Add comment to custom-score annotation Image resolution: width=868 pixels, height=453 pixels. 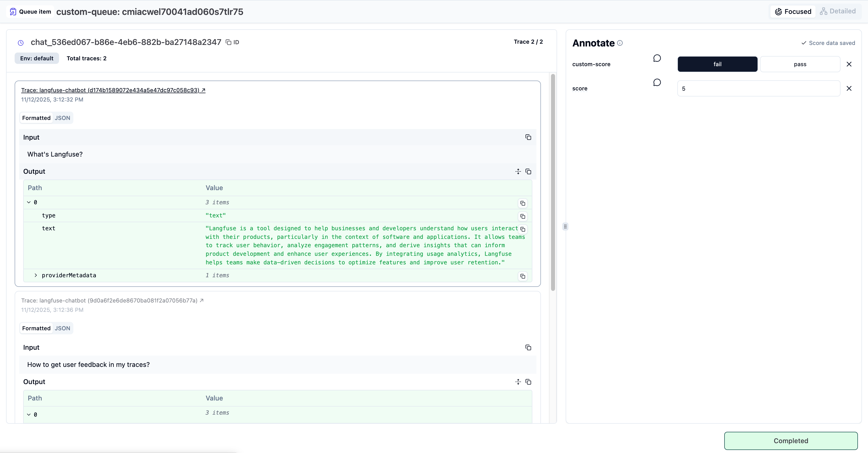657,58
